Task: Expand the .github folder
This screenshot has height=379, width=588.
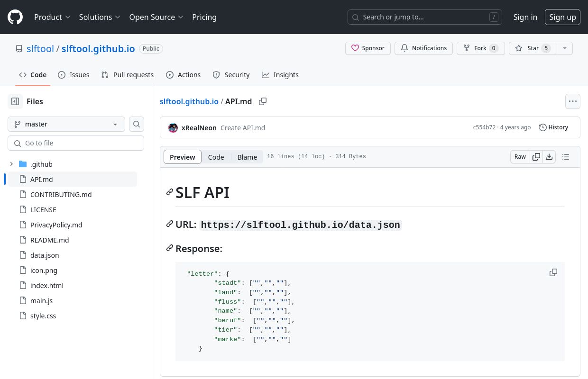Action: click(x=11, y=164)
